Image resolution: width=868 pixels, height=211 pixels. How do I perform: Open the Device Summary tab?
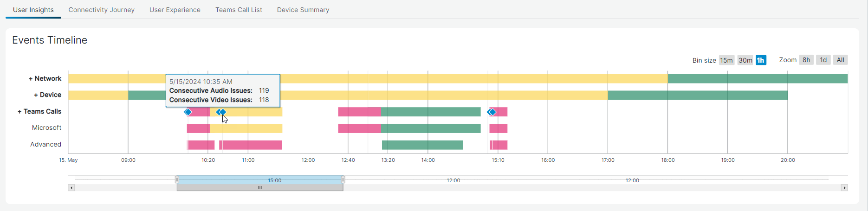click(x=303, y=10)
